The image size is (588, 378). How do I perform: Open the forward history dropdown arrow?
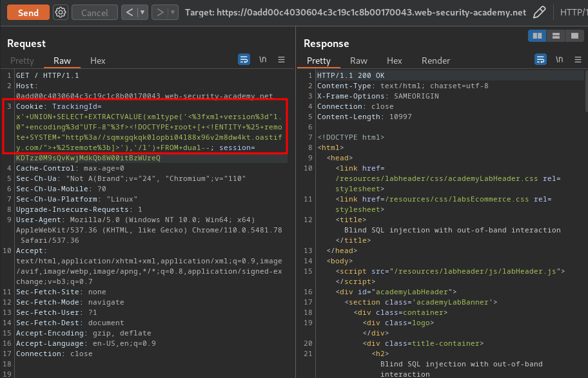[x=173, y=13]
